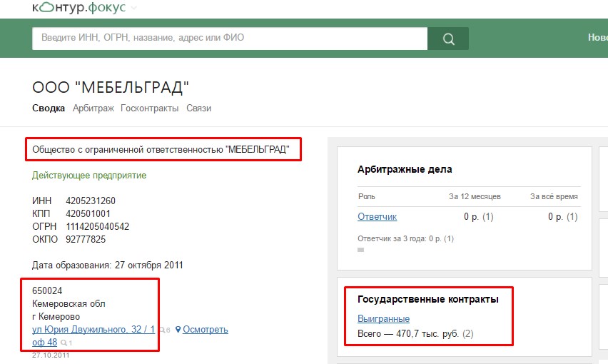Click the small grey chart bar under Ответчик за 3 года
Image resolution: width=608 pixels, height=364 pixels.
(360, 250)
